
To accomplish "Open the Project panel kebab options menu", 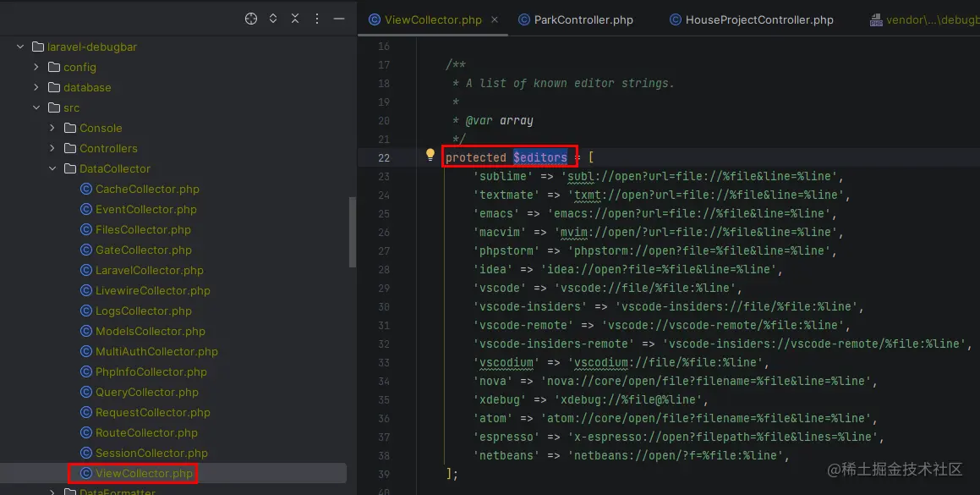I will [x=316, y=19].
